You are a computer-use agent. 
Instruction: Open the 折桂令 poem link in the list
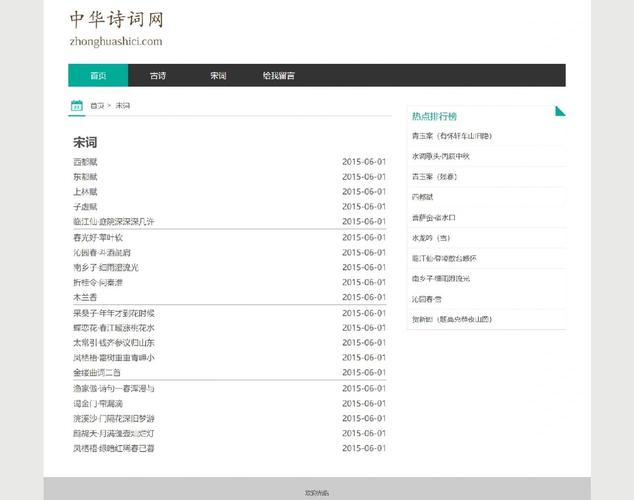pyautogui.click(x=98, y=282)
